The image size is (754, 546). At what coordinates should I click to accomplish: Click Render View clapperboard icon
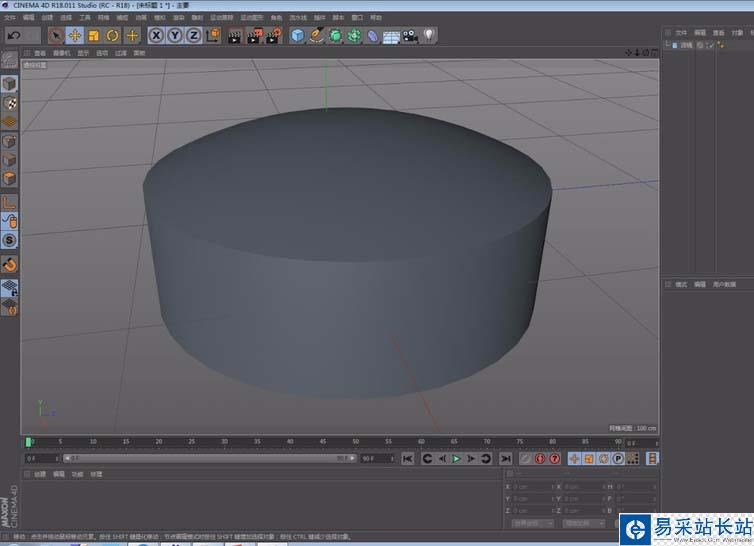pos(235,36)
